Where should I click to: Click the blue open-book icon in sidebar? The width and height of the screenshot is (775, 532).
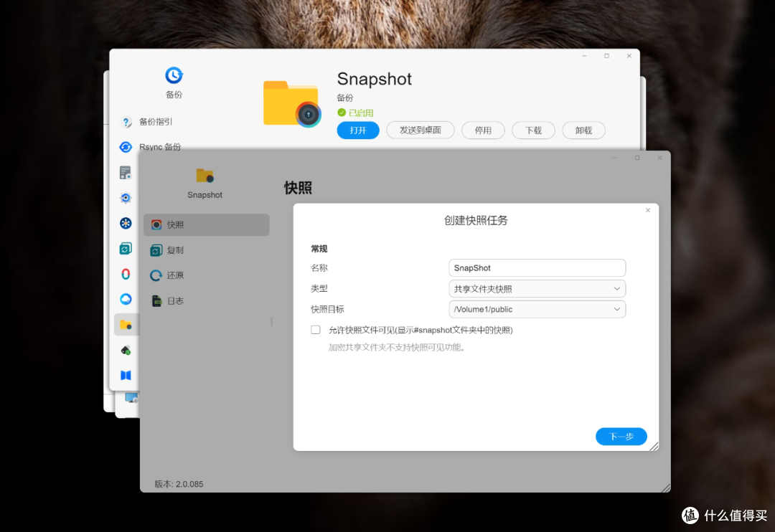126,376
